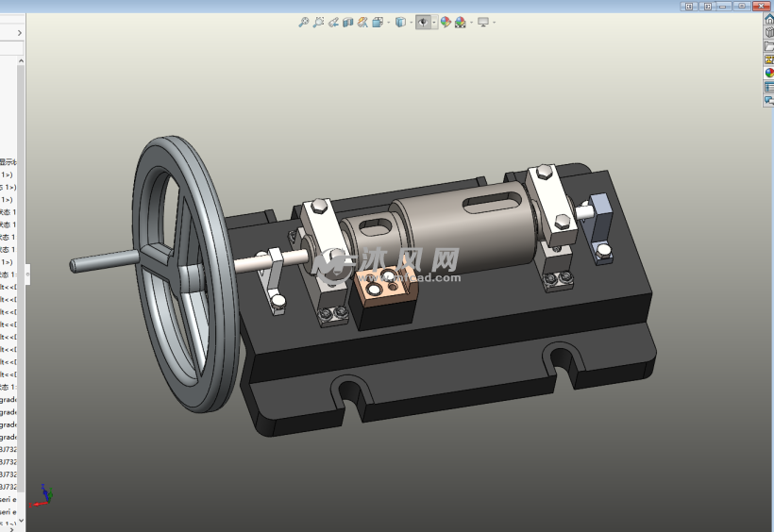This screenshot has width=774, height=532.
Task: Open the Custom Properties list tab
Action: [x=768, y=86]
